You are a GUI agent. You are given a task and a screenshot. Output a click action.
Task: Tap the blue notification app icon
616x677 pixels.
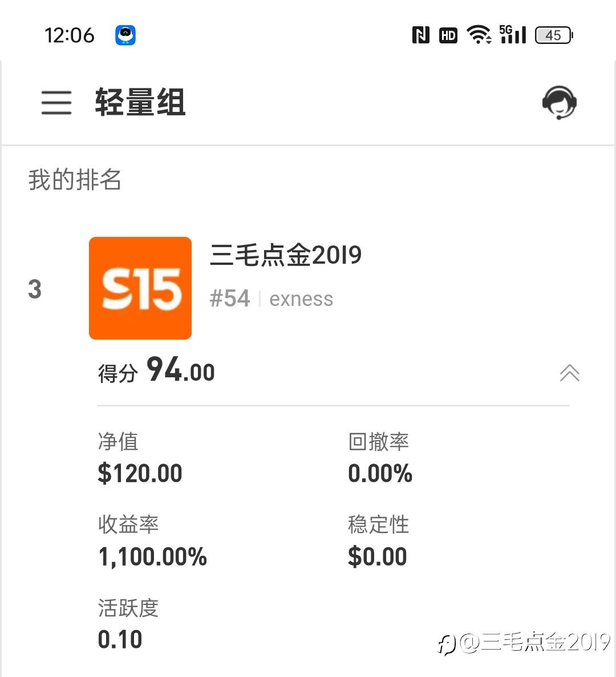(x=125, y=35)
